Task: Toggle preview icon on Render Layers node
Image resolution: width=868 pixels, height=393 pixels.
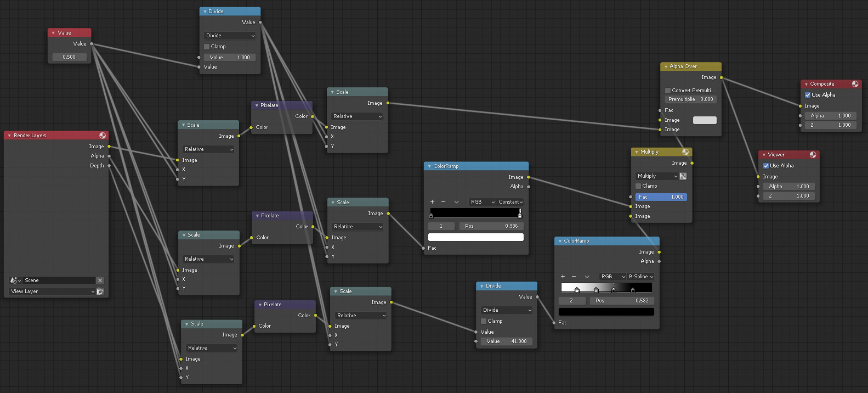Action: coord(103,136)
